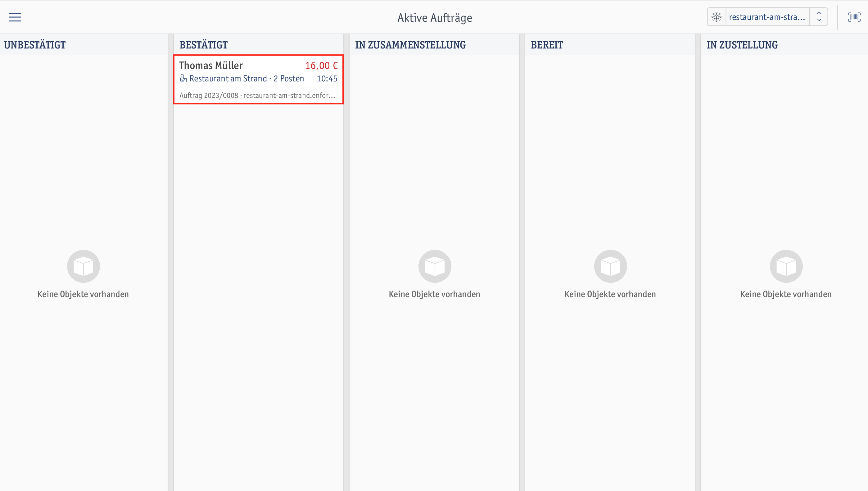
Task: Click 'Keine Objekte vorhanden' under IN ZUSAMMENSTELLUNG
Action: [x=434, y=294]
